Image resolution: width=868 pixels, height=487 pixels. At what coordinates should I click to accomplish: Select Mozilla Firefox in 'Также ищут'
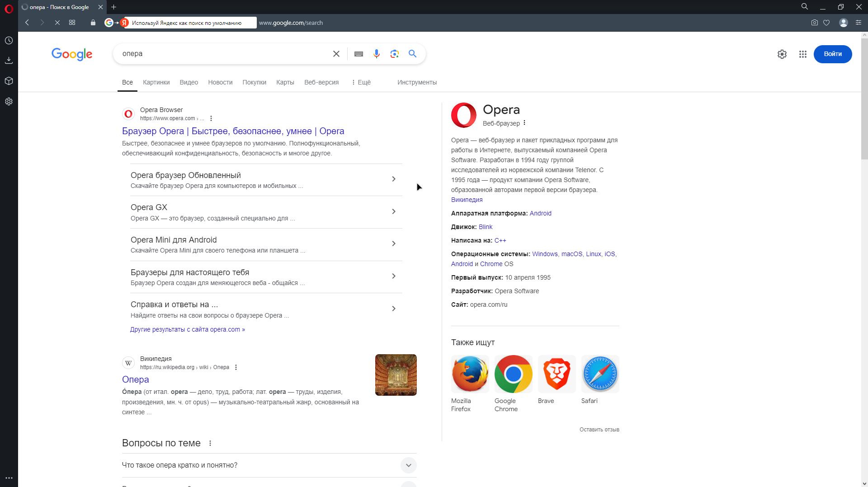tap(470, 384)
